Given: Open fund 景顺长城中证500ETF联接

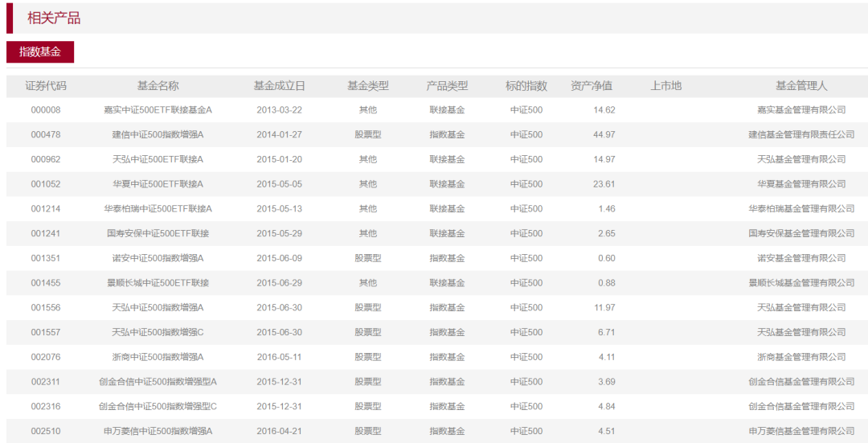Looking at the screenshot, I should (158, 283).
